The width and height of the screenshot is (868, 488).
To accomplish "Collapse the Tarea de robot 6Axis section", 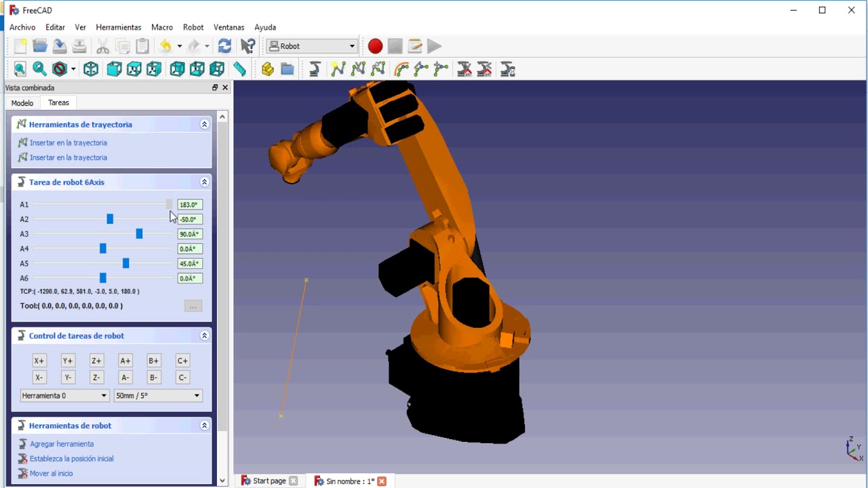I will [204, 182].
